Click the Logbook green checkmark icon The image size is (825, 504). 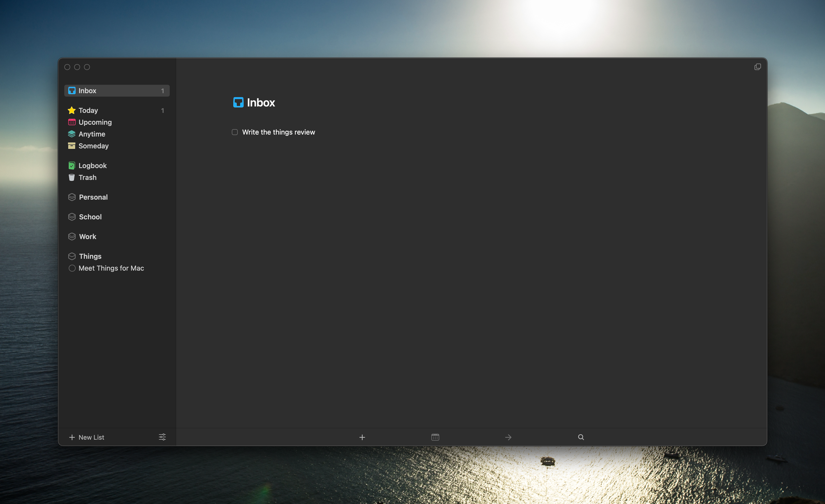[72, 165]
